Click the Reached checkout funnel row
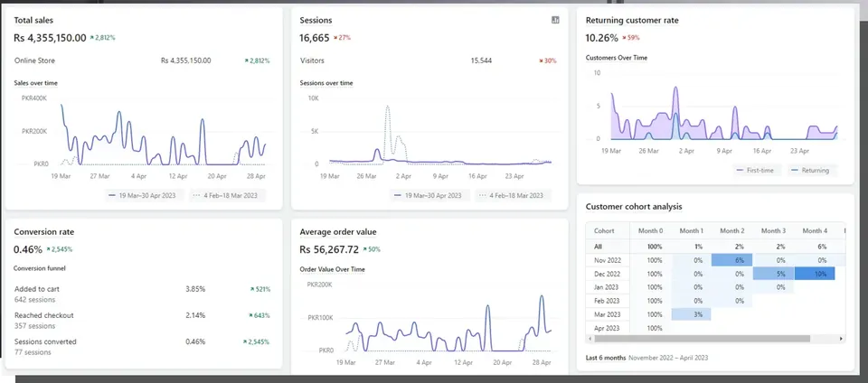Screen dimensions: 868x383 (142, 321)
